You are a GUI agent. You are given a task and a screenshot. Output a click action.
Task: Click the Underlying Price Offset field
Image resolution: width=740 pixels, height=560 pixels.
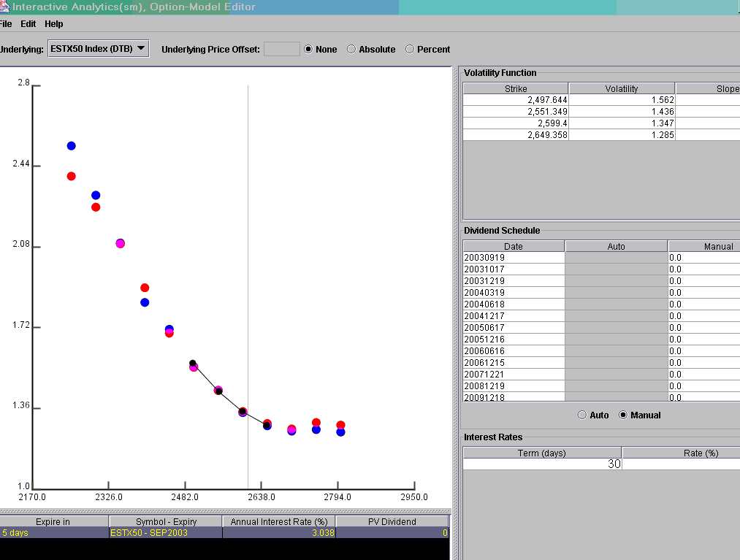[x=281, y=49]
